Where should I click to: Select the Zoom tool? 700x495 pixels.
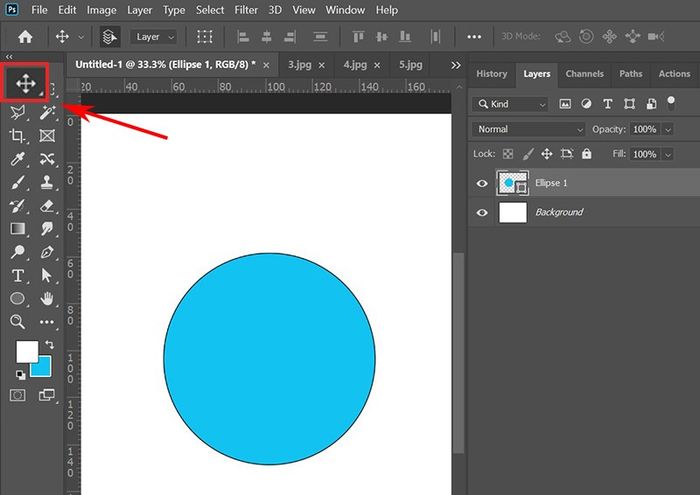pos(17,322)
